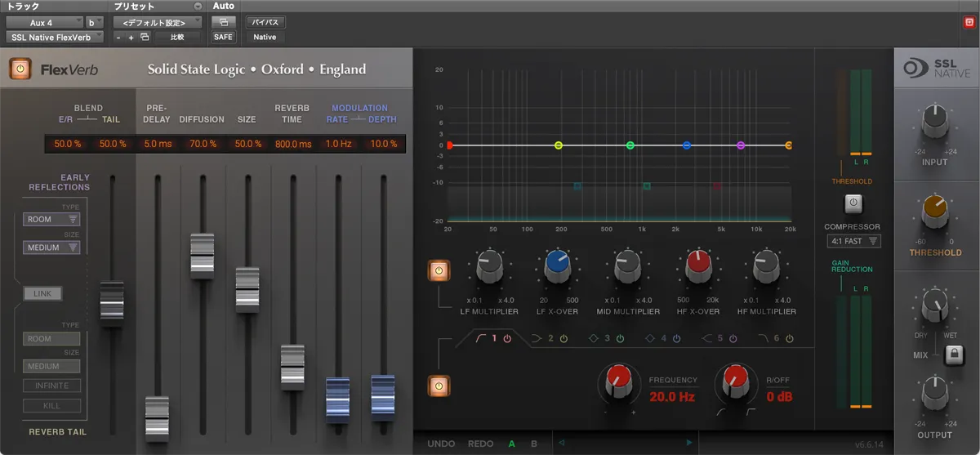Click the バイパス bypass button
Image resolution: width=980 pixels, height=455 pixels.
point(265,22)
